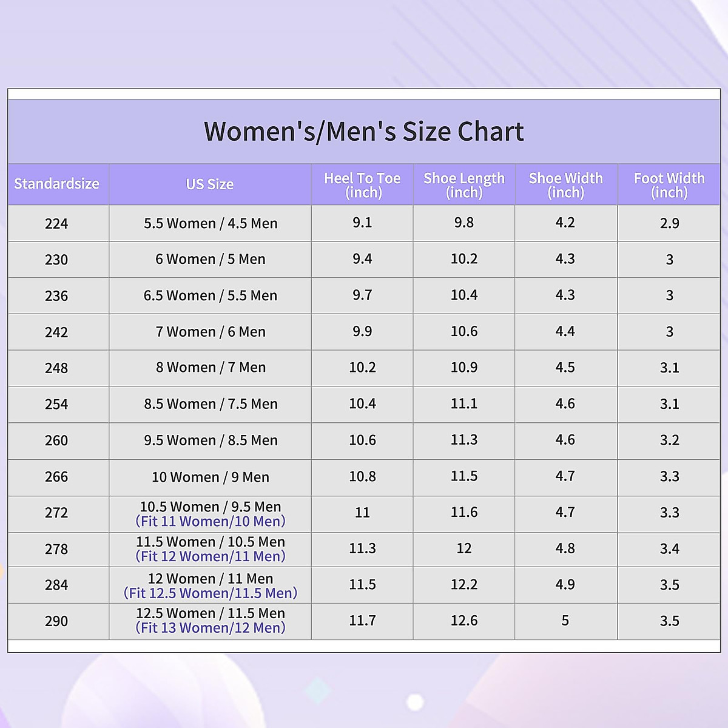Select the Heel To Toe column header
Image resolution: width=728 pixels, height=728 pixels.
(x=362, y=185)
